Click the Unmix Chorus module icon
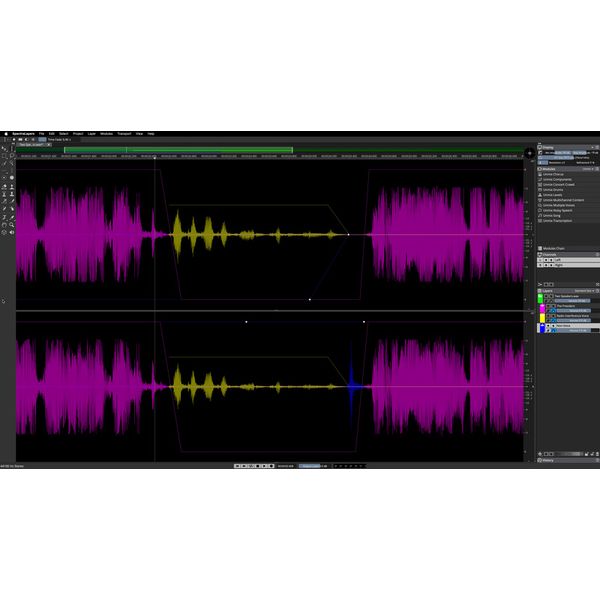This screenshot has width=600, height=600. coord(540,174)
